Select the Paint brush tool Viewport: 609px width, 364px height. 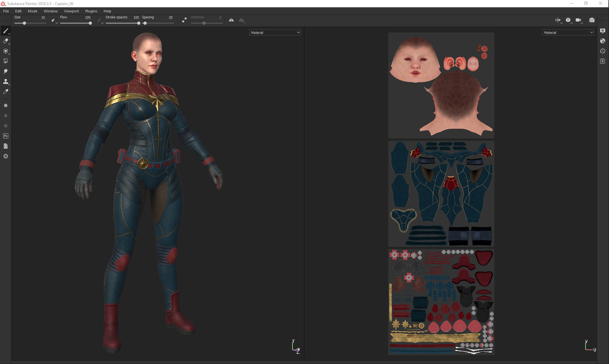click(x=5, y=31)
